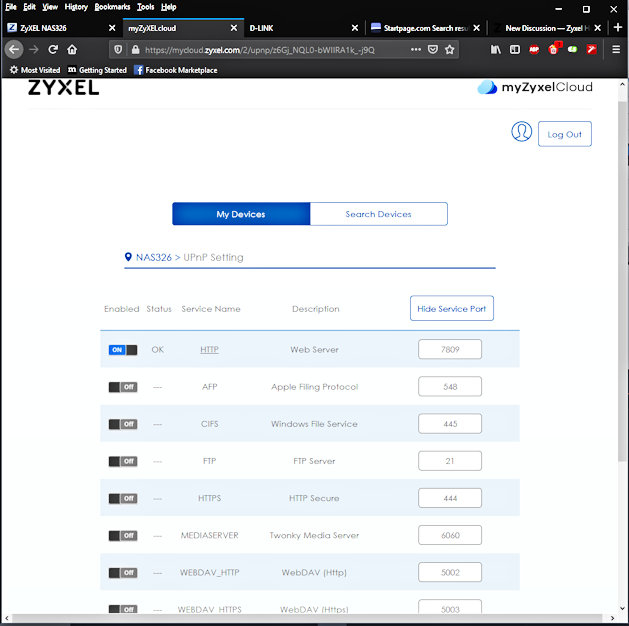
Task: Enable the FTP service toggle
Action: click(x=123, y=461)
